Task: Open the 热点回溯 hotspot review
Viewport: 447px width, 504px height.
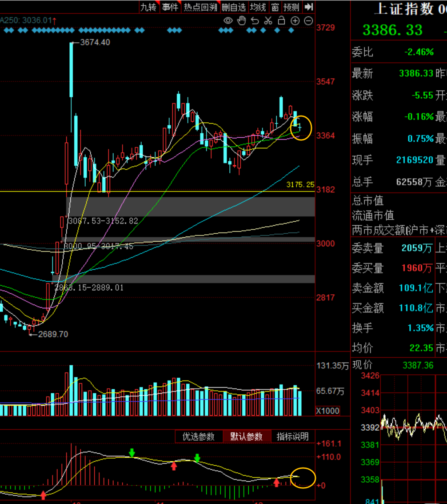Action: pyautogui.click(x=200, y=7)
